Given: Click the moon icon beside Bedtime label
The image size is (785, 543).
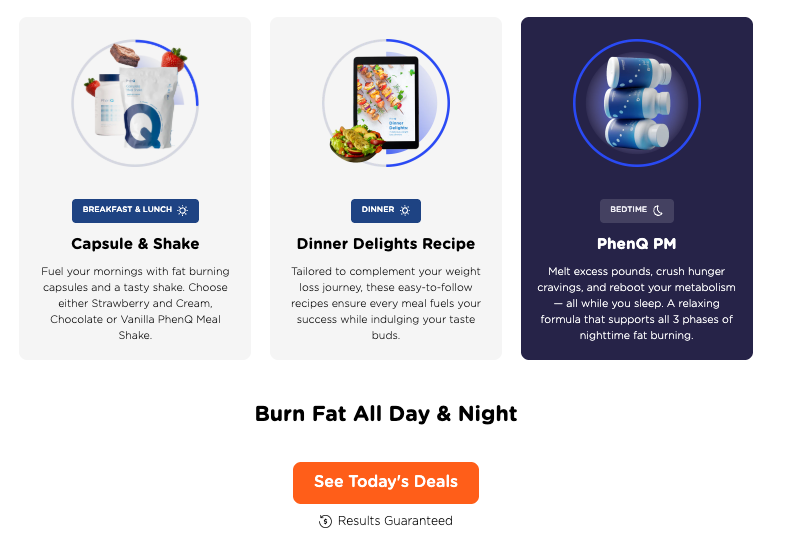Looking at the screenshot, I should tap(658, 210).
